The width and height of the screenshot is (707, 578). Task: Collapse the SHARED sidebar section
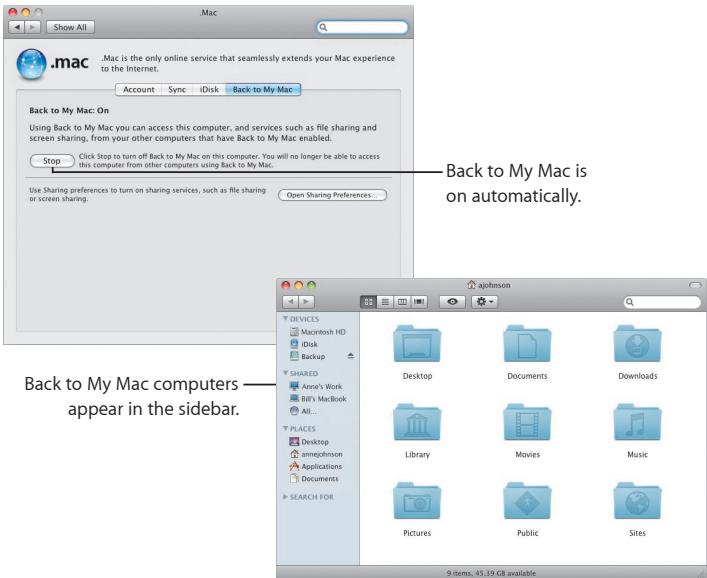point(285,373)
